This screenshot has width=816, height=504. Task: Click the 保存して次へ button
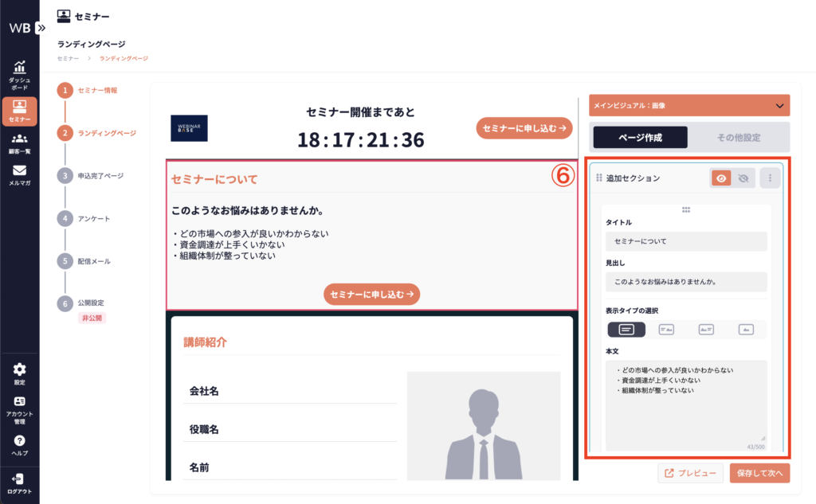coord(759,473)
